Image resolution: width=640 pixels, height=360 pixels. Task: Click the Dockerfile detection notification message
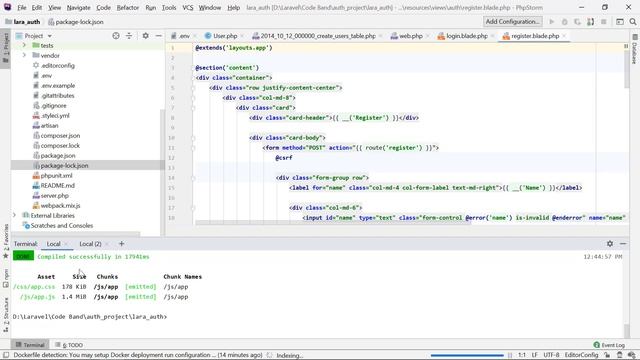pos(138,355)
